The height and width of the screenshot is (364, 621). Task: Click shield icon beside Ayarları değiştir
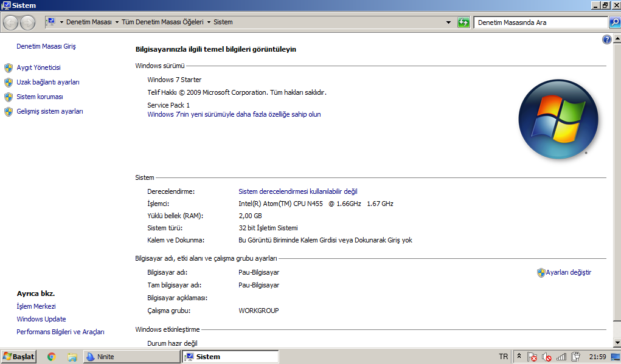point(541,273)
